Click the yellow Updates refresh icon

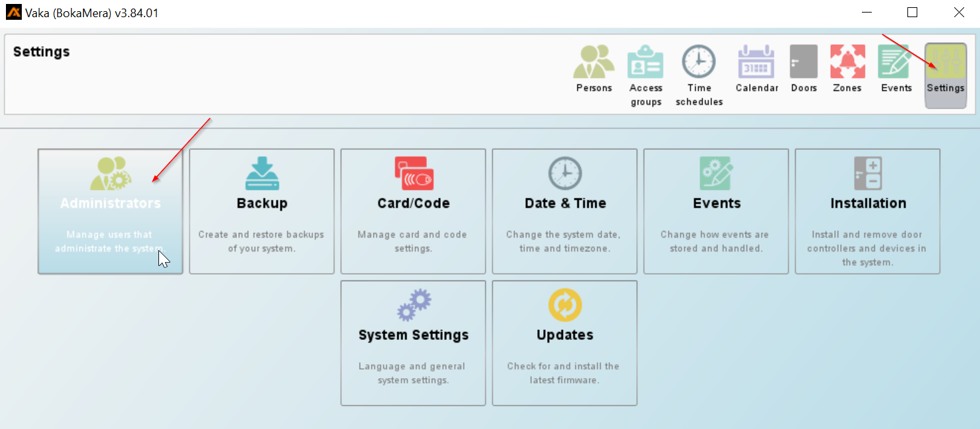[565, 306]
